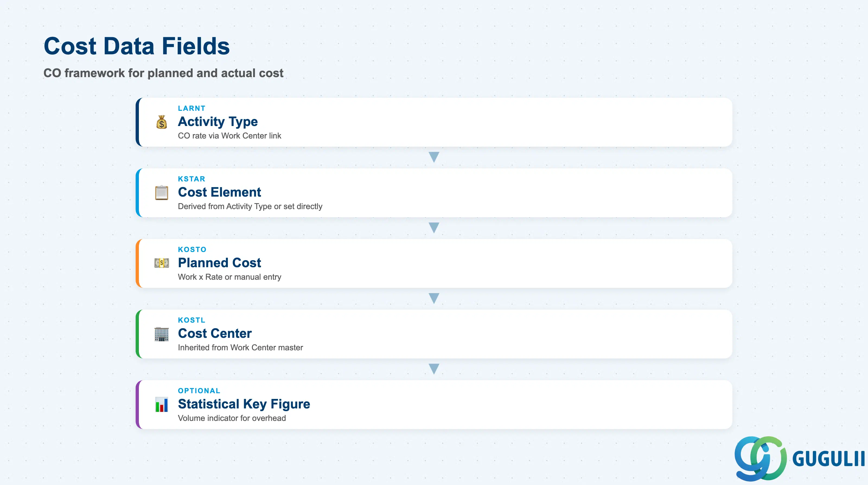Image resolution: width=868 pixels, height=485 pixels.
Task: Select the Activity Type heading
Action: 218,122
